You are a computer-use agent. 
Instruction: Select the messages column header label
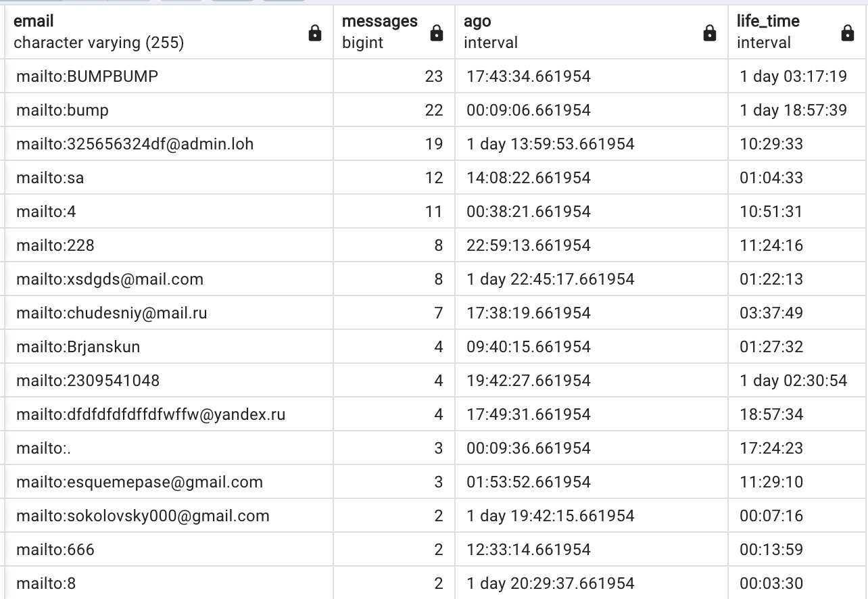click(x=380, y=21)
